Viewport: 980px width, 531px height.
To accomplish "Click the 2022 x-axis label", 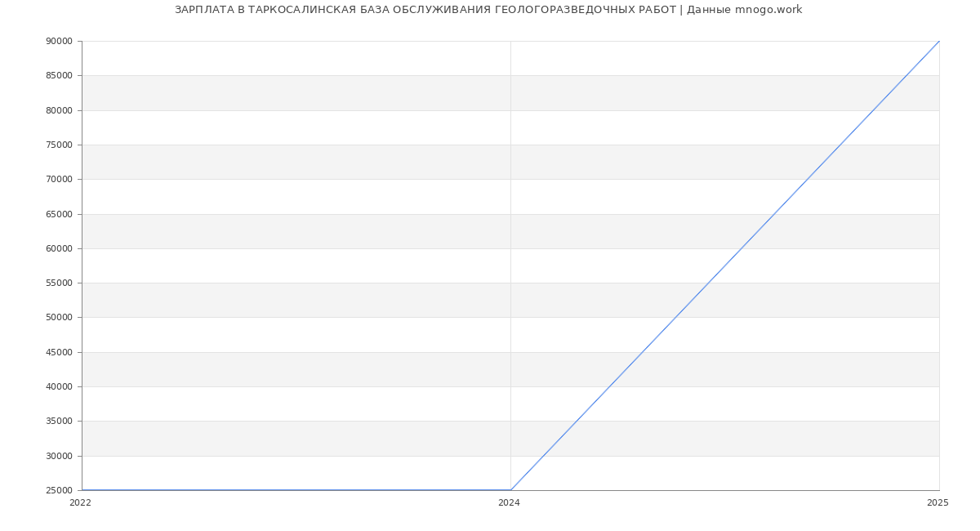I will 80,503.
